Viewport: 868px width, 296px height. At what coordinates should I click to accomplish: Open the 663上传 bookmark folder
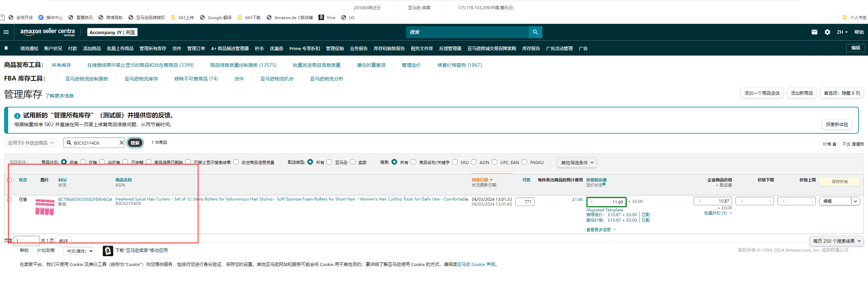pos(182,17)
